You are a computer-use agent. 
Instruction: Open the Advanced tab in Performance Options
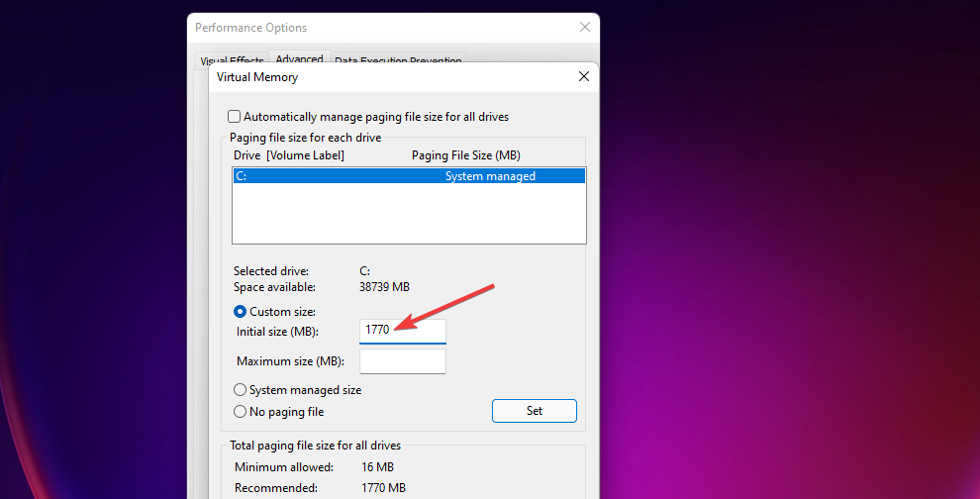tap(299, 58)
